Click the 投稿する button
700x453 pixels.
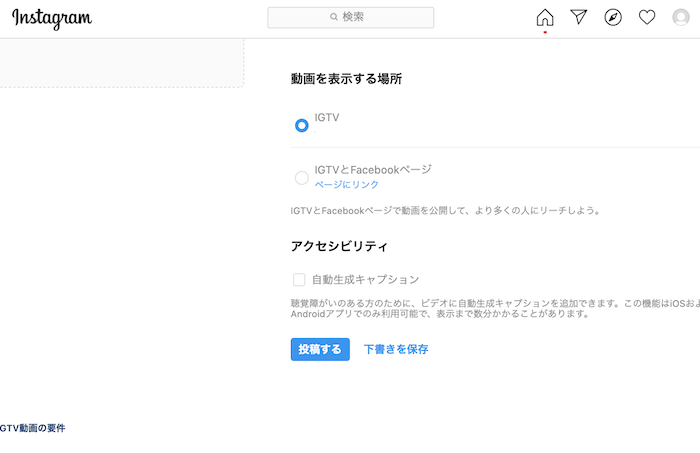(x=320, y=349)
